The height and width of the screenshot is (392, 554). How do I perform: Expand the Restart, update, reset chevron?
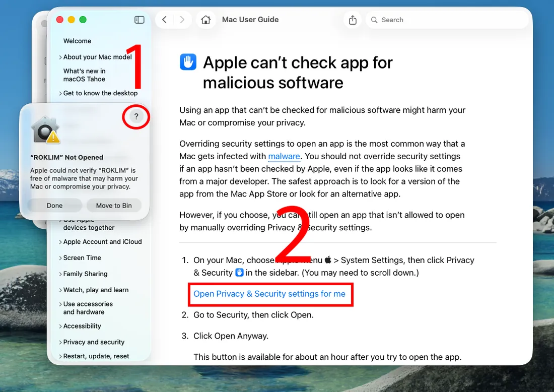coord(60,356)
